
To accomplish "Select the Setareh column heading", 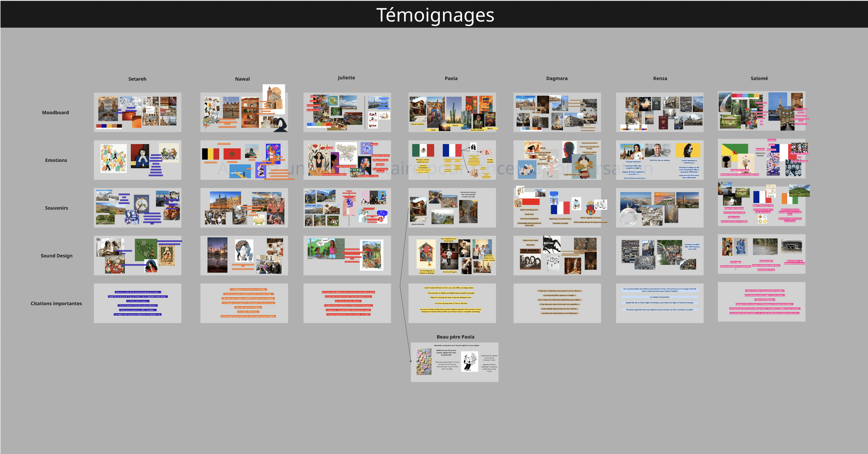I will [x=137, y=79].
